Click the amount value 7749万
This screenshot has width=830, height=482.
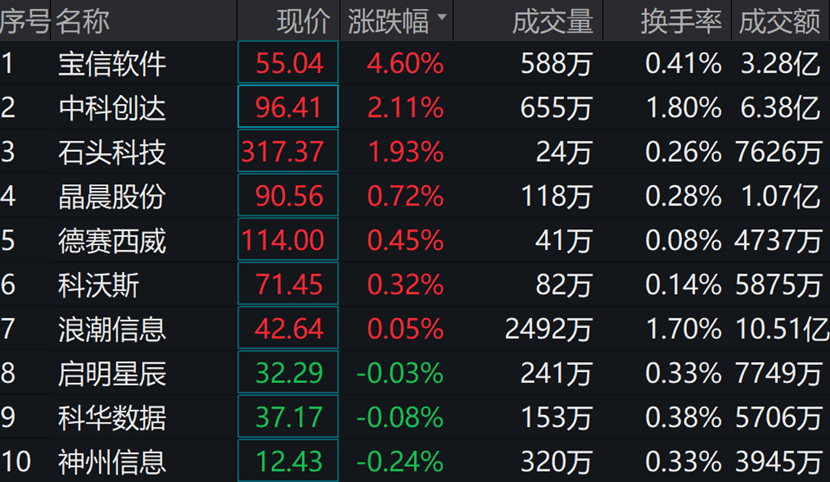point(778,374)
